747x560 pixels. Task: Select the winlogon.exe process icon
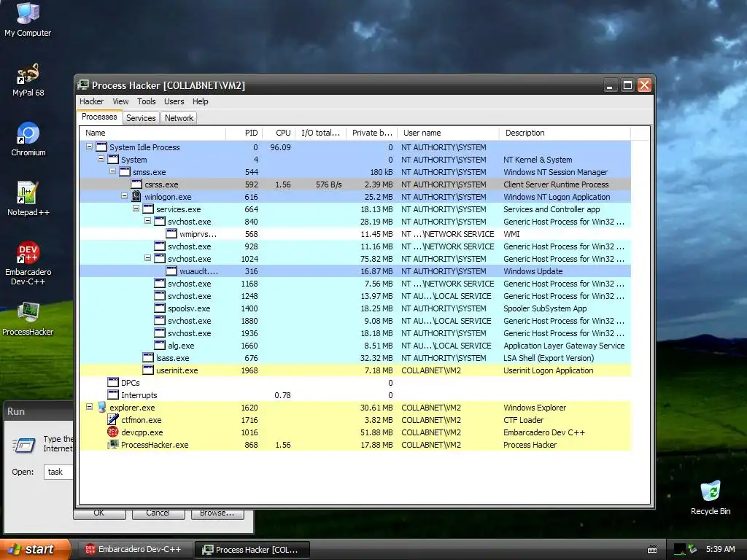click(x=136, y=197)
